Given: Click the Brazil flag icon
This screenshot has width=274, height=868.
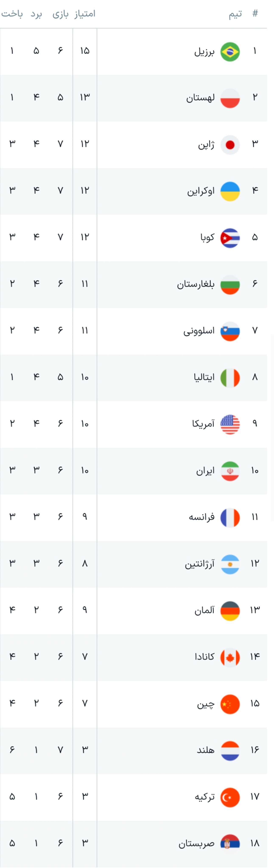Looking at the screenshot, I should click(230, 51).
